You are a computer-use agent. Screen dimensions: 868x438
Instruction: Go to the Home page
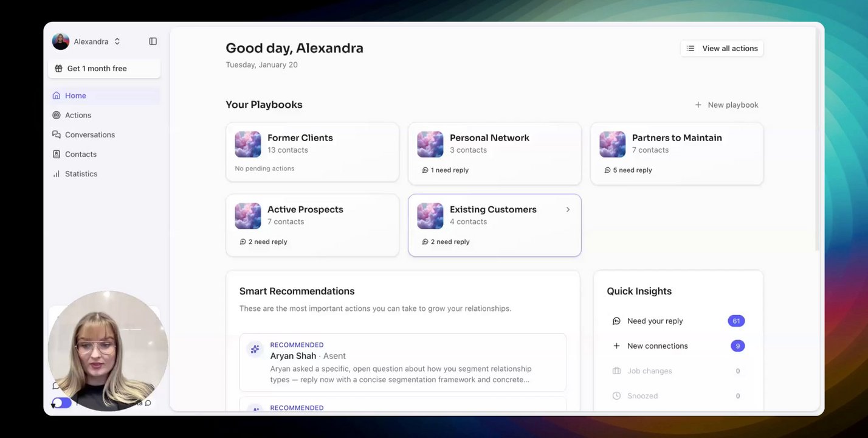[x=104, y=96]
